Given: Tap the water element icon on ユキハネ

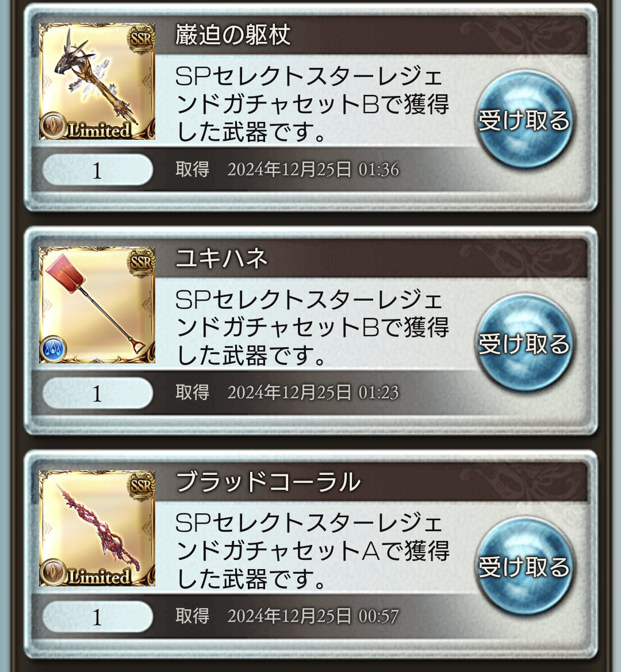Looking at the screenshot, I should (x=53, y=349).
